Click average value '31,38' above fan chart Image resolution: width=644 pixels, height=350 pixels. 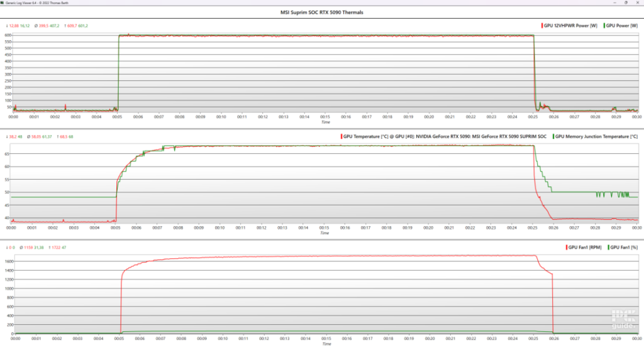pyautogui.click(x=38, y=248)
